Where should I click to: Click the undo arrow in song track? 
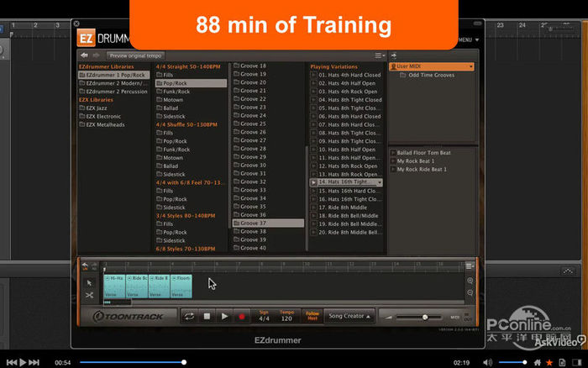pyautogui.click(x=85, y=266)
